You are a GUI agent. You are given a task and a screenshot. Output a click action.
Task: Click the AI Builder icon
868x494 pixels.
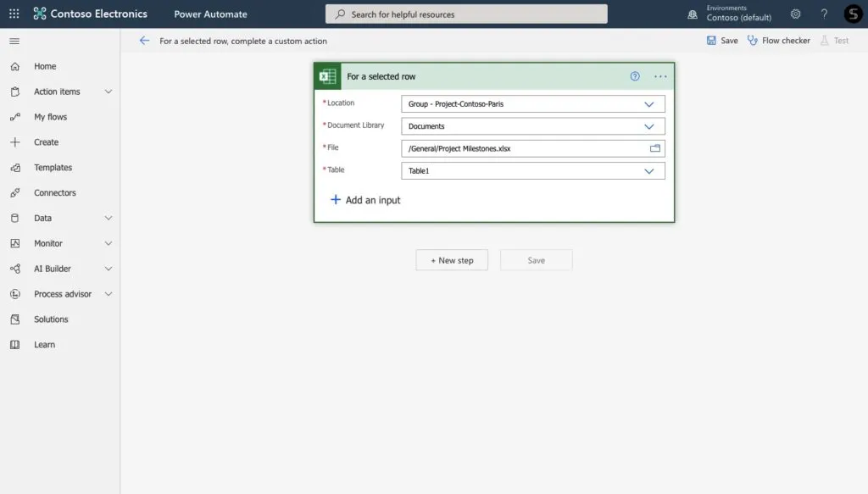15,269
